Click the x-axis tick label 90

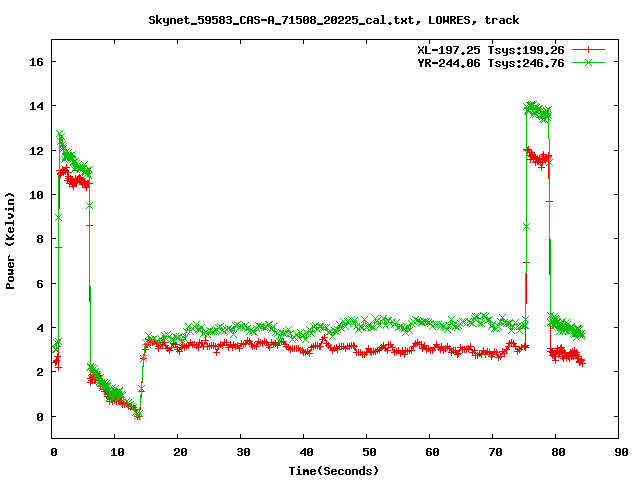[621, 452]
